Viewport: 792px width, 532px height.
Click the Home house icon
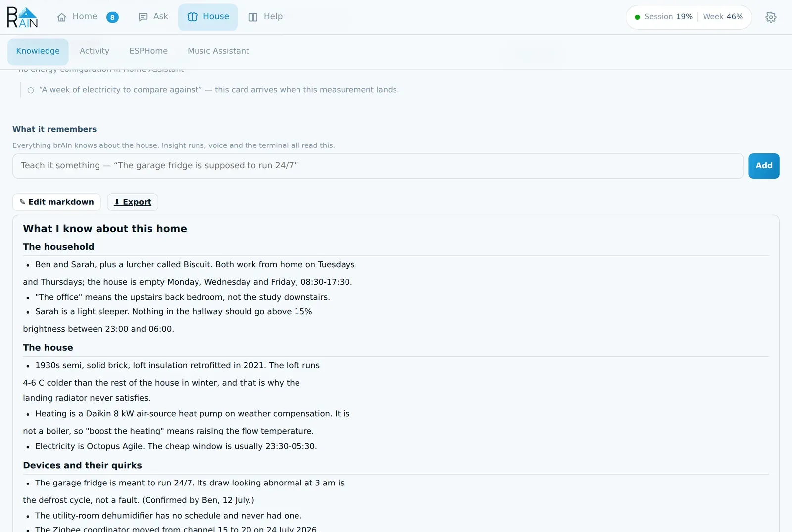point(62,17)
